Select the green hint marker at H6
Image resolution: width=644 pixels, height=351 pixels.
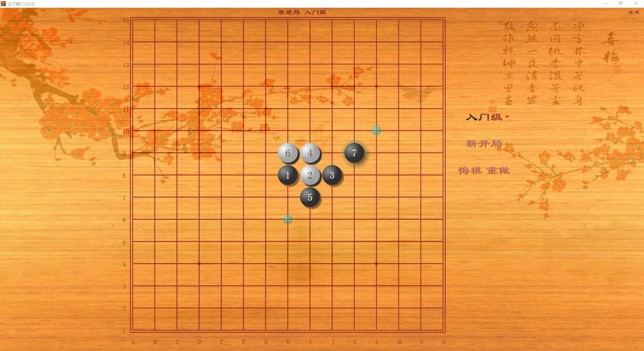click(288, 220)
